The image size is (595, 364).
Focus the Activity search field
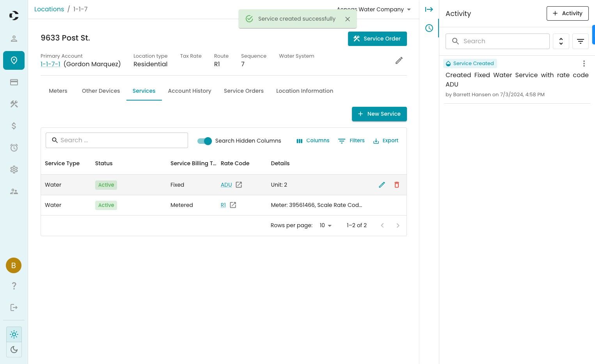pyautogui.click(x=497, y=41)
